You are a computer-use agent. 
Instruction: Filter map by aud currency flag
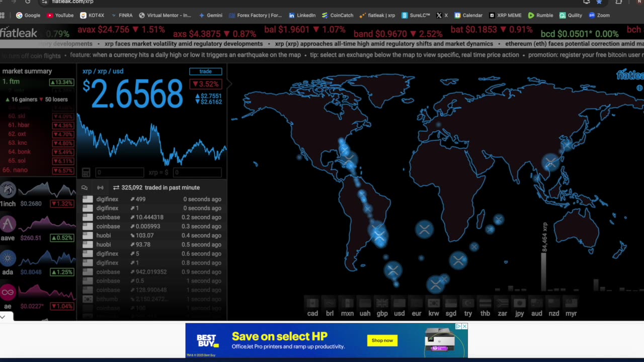537,303
